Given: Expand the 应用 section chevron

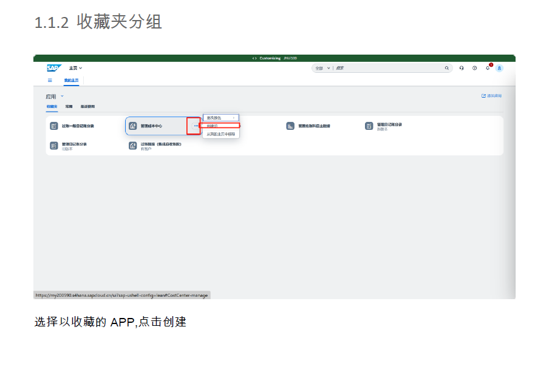Looking at the screenshot, I should [62, 96].
